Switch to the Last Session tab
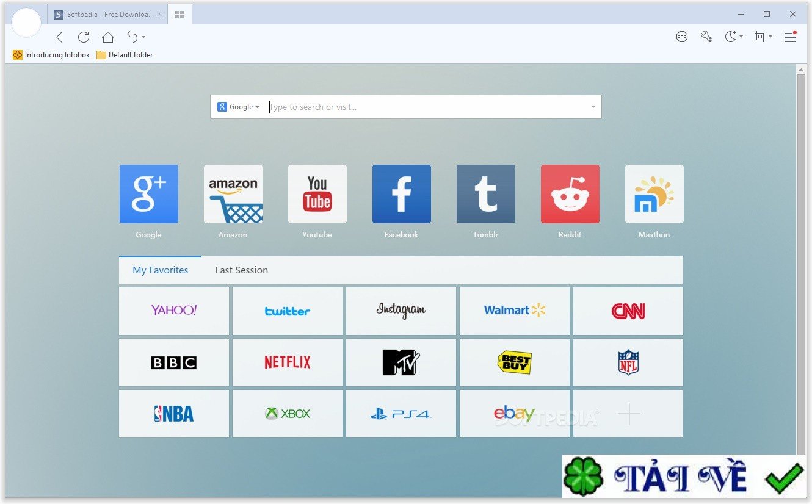Viewport: 812px width, 504px height. [x=241, y=270]
